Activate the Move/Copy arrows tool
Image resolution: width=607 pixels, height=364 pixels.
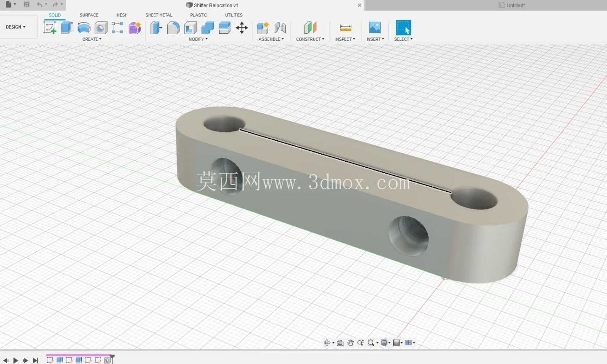pyautogui.click(x=242, y=28)
